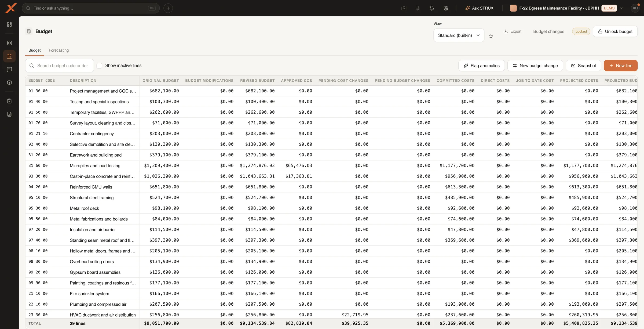Screen dimensions: 644x329
Task: Expand the project selector chevron
Action: tap(621, 8)
